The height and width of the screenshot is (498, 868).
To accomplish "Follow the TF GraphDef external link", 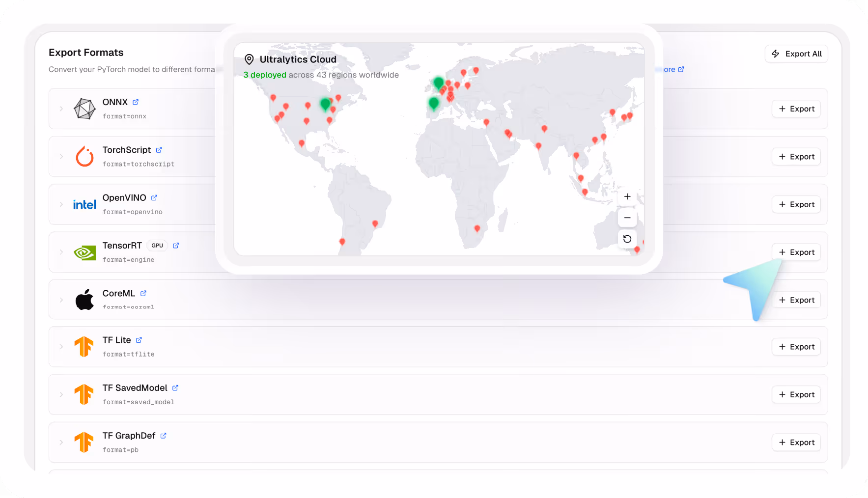I will point(163,435).
